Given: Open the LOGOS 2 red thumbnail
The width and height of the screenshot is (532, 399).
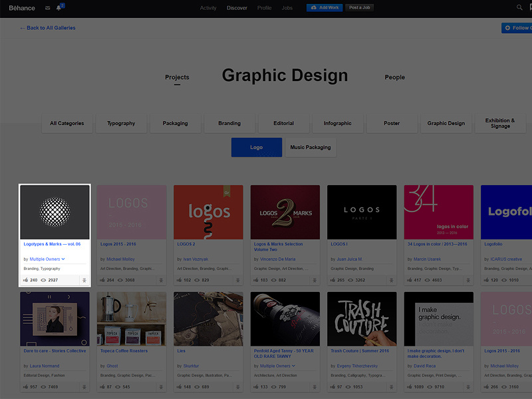Looking at the screenshot, I should [208, 212].
